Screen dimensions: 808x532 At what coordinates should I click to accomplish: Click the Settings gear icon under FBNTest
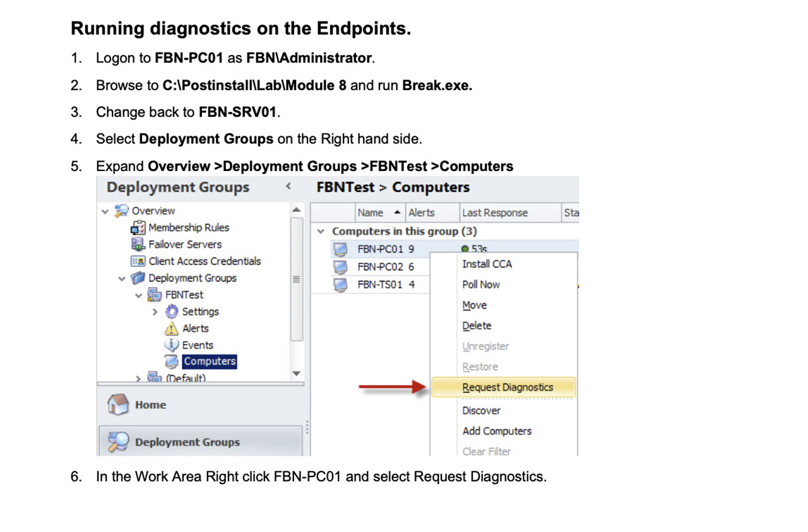pos(172,312)
